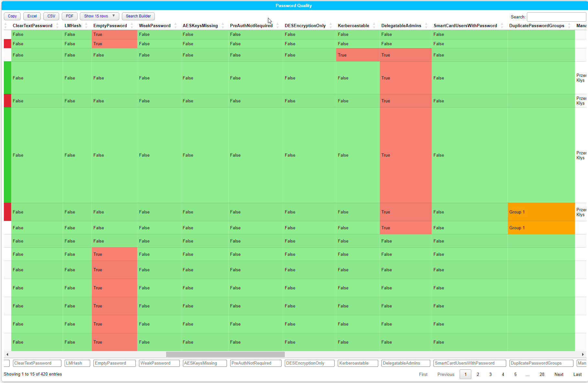Viewport: 588px width, 383px height.
Task: Click WeakPassword footer filter field
Action: click(159, 363)
